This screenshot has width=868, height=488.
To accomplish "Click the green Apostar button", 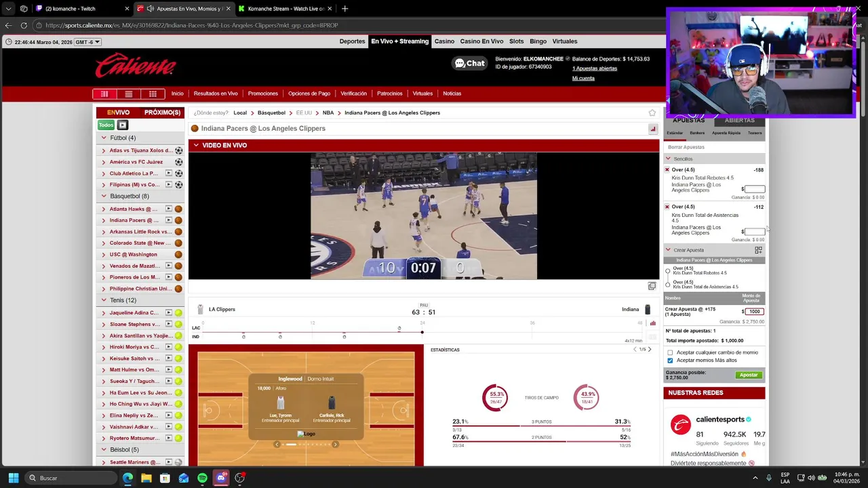I will point(749,375).
